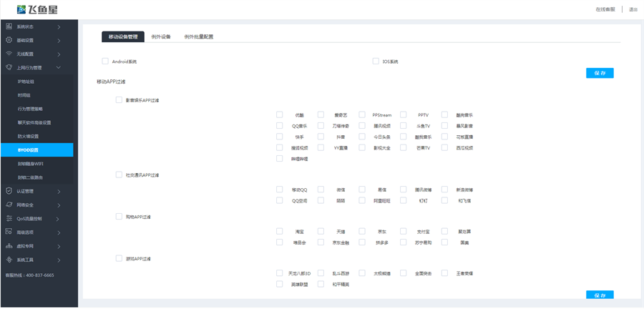This screenshot has height=309, width=644.
Task: Open 防火墙设置 in the sidebar
Action: pyautogui.click(x=37, y=136)
